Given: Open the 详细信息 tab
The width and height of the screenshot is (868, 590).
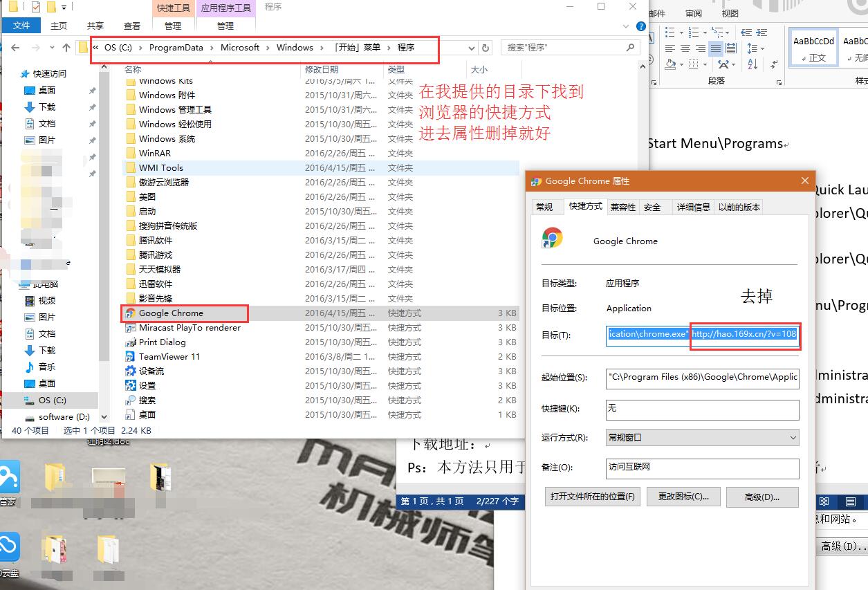Looking at the screenshot, I should [x=693, y=208].
